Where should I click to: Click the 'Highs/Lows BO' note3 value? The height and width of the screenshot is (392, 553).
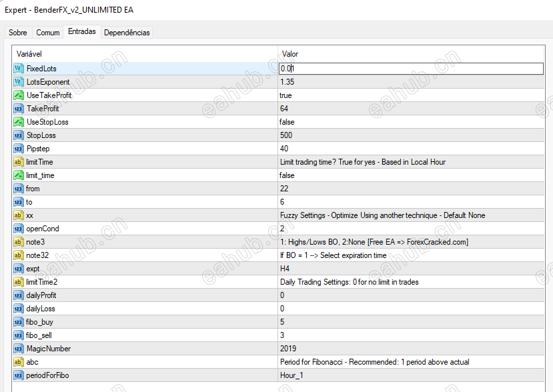tap(374, 242)
